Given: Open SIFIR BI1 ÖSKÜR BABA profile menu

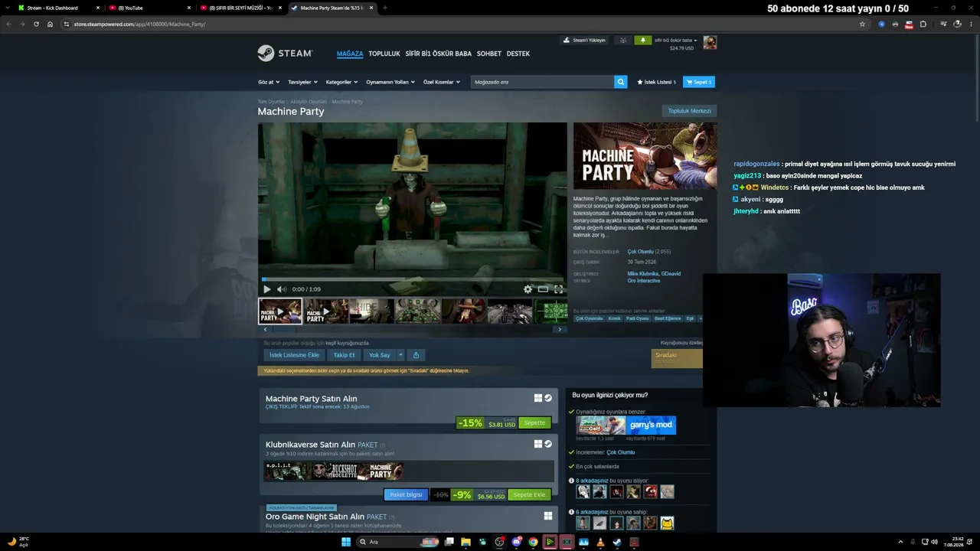Looking at the screenshot, I should click(439, 54).
